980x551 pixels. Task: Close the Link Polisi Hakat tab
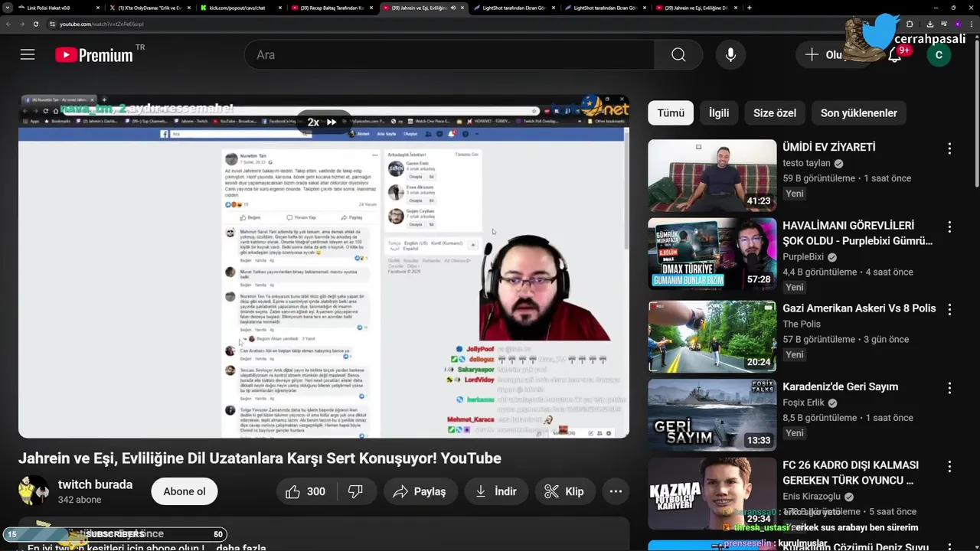tap(98, 8)
